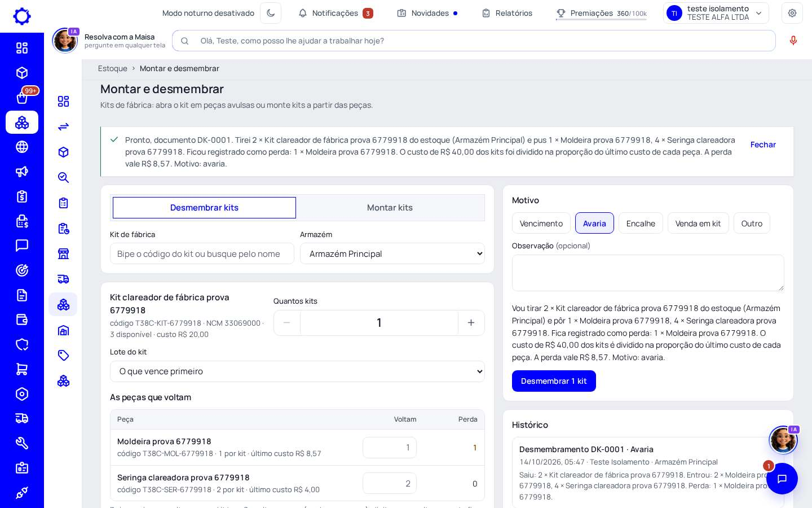Open the blue chat bubble button

782,479
